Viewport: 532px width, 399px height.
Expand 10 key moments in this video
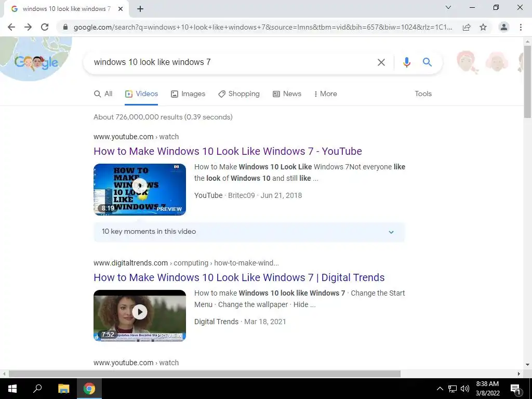(249, 232)
